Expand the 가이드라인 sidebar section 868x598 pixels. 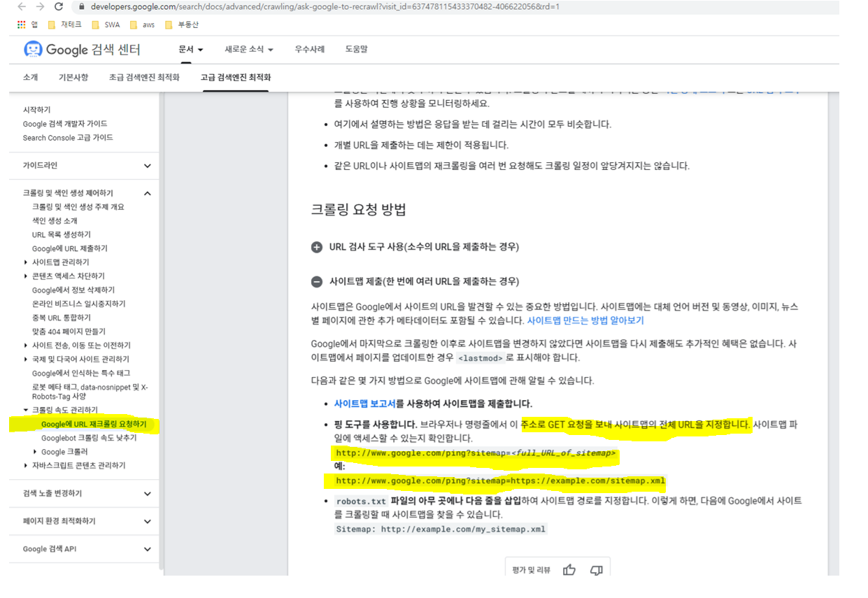point(148,166)
